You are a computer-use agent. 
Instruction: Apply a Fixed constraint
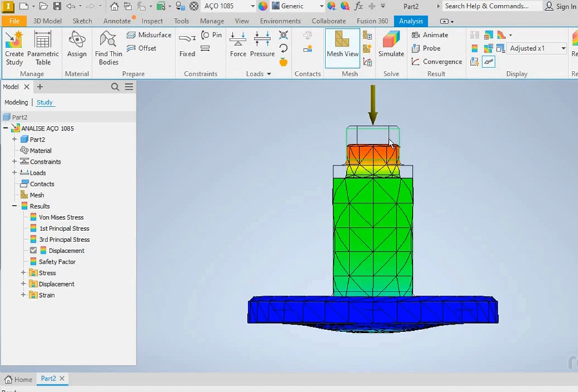(187, 45)
